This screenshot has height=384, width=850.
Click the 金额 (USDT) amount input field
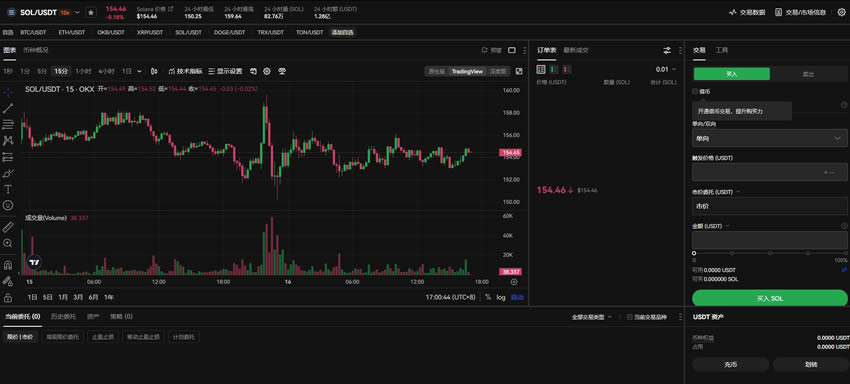(x=769, y=240)
